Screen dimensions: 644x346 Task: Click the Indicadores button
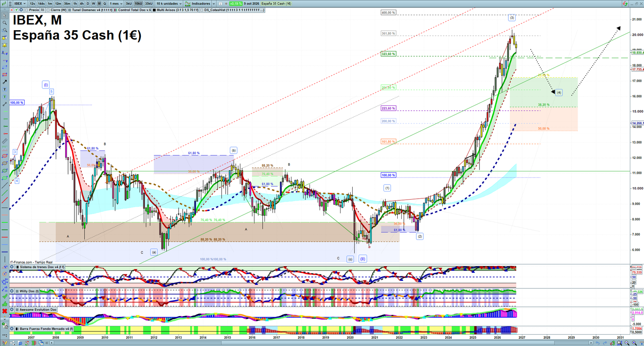point(201,4)
